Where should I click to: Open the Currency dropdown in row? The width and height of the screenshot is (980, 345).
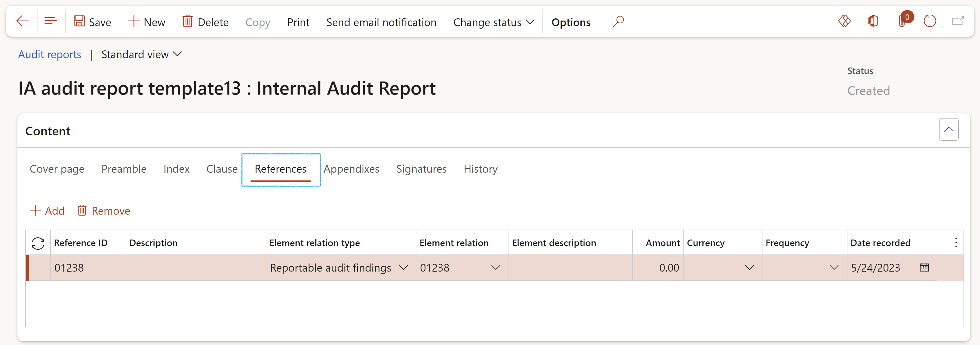point(749,268)
